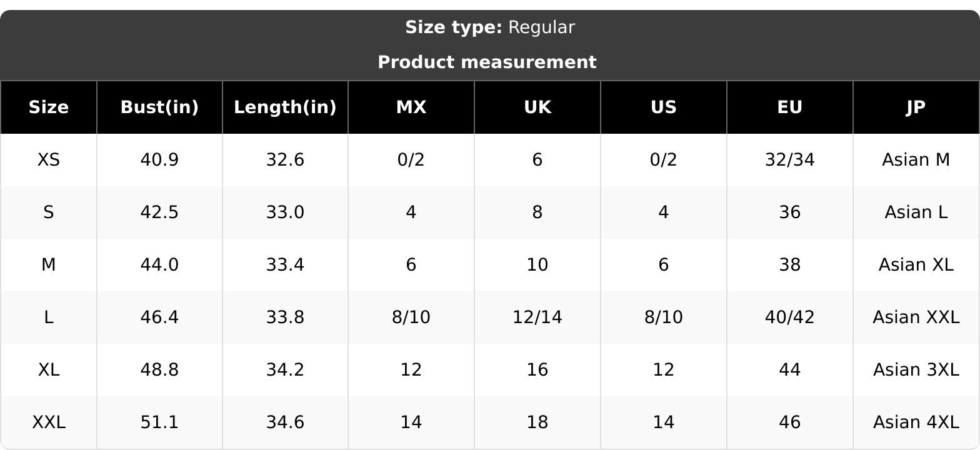Click the Asian XL cell
This screenshot has width=980, height=450.
916,265
